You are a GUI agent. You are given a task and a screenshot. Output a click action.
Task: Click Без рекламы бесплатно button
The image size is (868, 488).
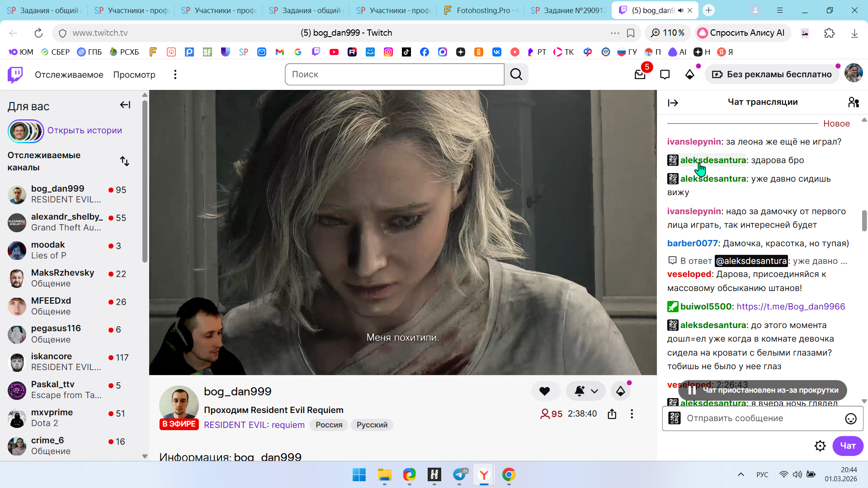(772, 75)
